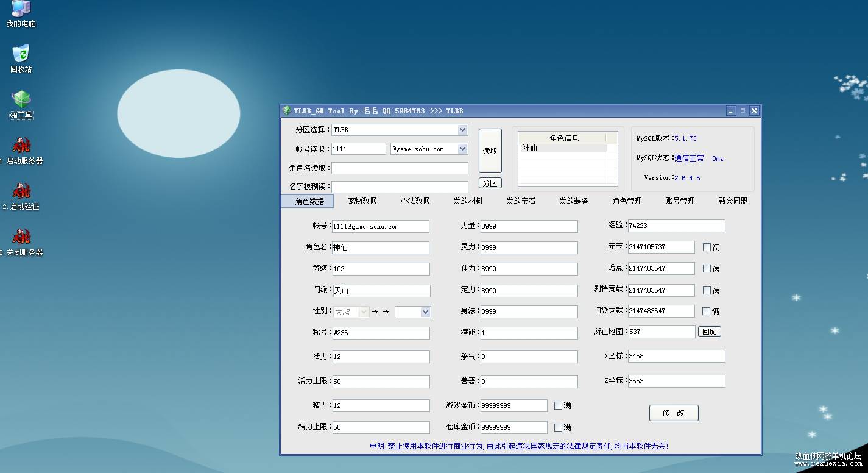Tick the 满 checkbox beside 元宝
This screenshot has width=868, height=473.
[x=707, y=247]
